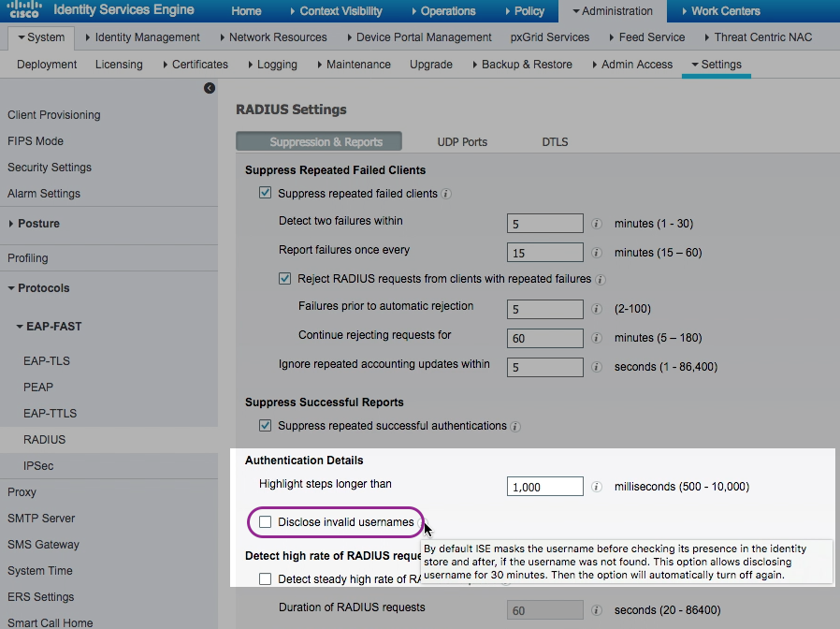Select the Suppression & Reports tab

319,141
